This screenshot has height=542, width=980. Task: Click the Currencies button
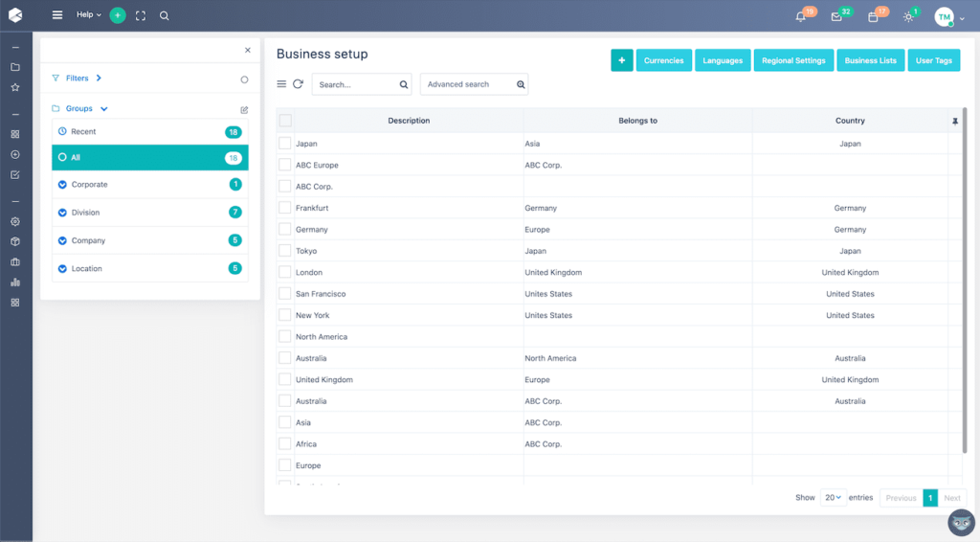(664, 60)
